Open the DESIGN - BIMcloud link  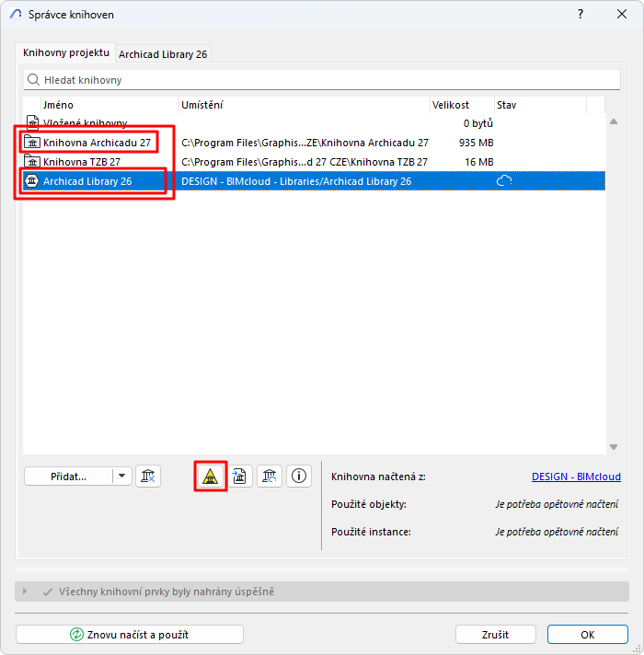(576, 477)
